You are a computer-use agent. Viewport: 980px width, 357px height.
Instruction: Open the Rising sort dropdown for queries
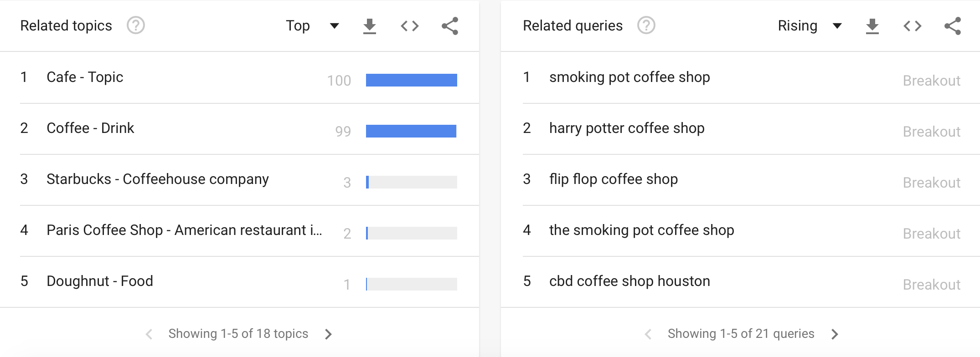click(810, 26)
